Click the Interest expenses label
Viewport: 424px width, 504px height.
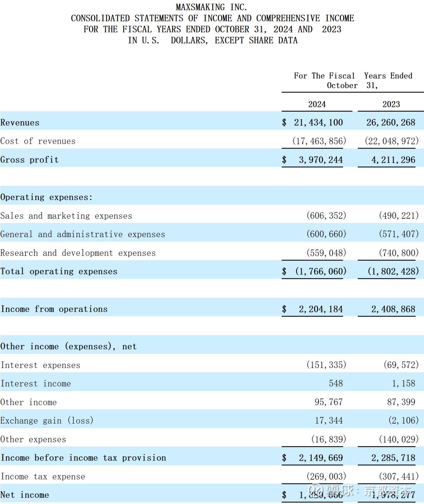coord(40,365)
